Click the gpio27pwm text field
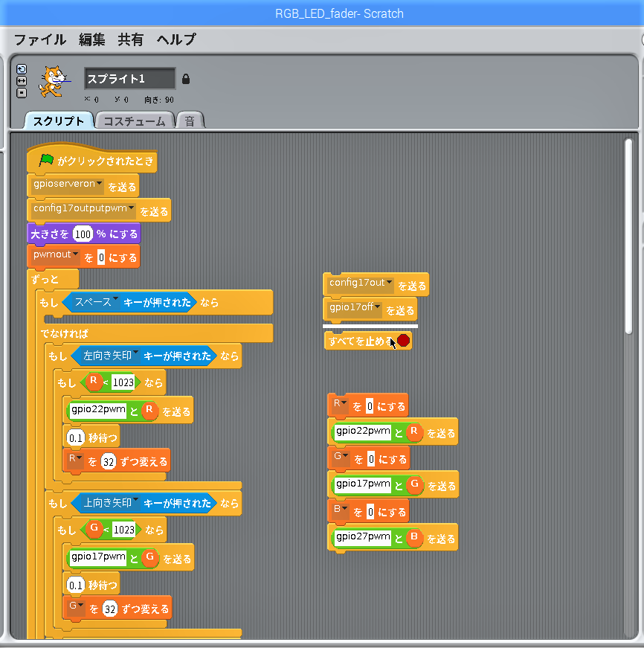 tap(363, 537)
